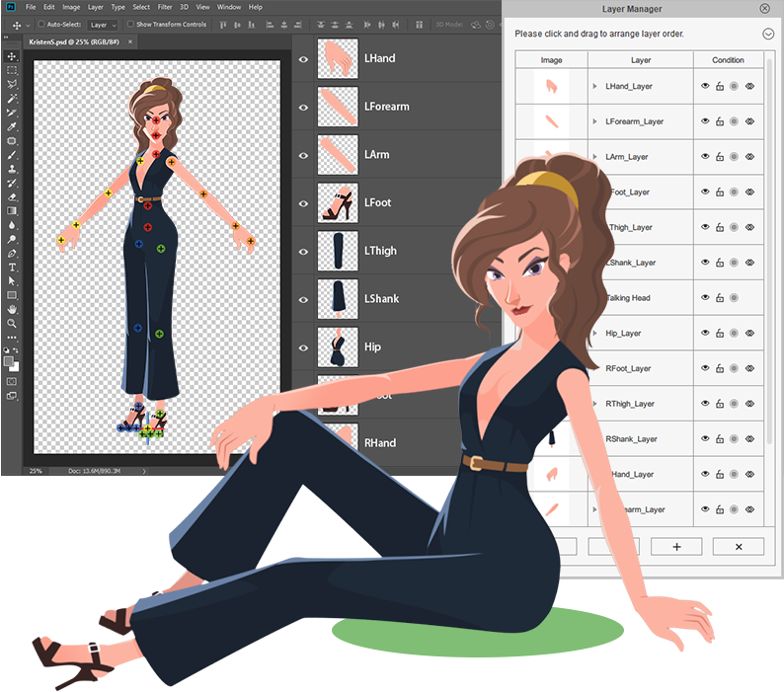Image resolution: width=784 pixels, height=692 pixels.
Task: Hide the LFoot layer in Photoshop
Action: click(303, 203)
